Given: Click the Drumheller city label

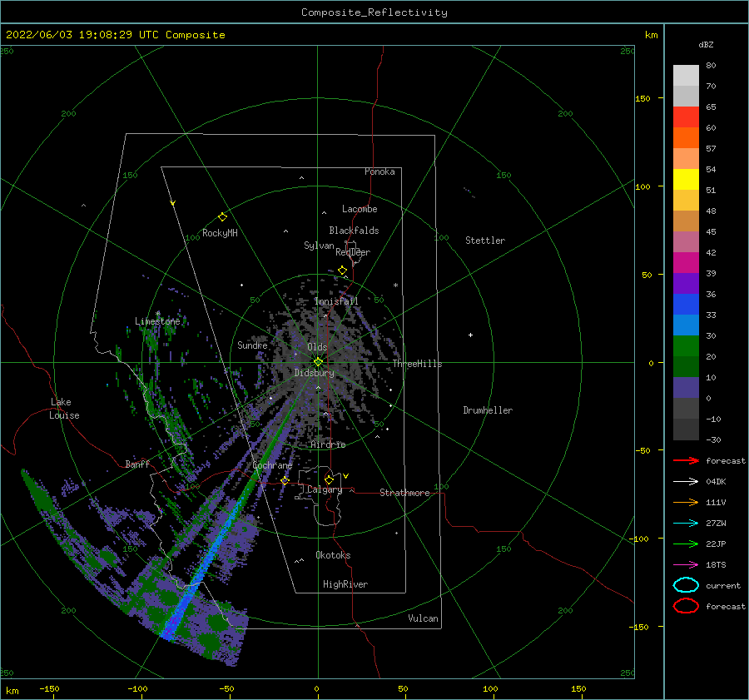Looking at the screenshot, I should [488, 410].
